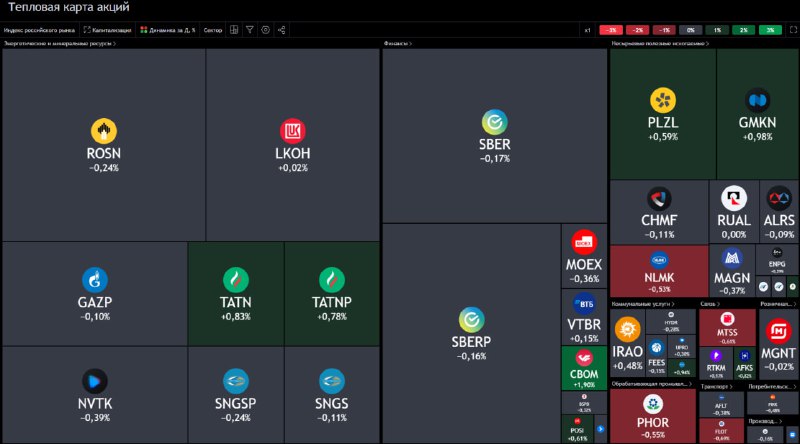Click the Severstal CHMF tile
Image resolution: width=800 pixels, height=444 pixels.
(x=659, y=212)
